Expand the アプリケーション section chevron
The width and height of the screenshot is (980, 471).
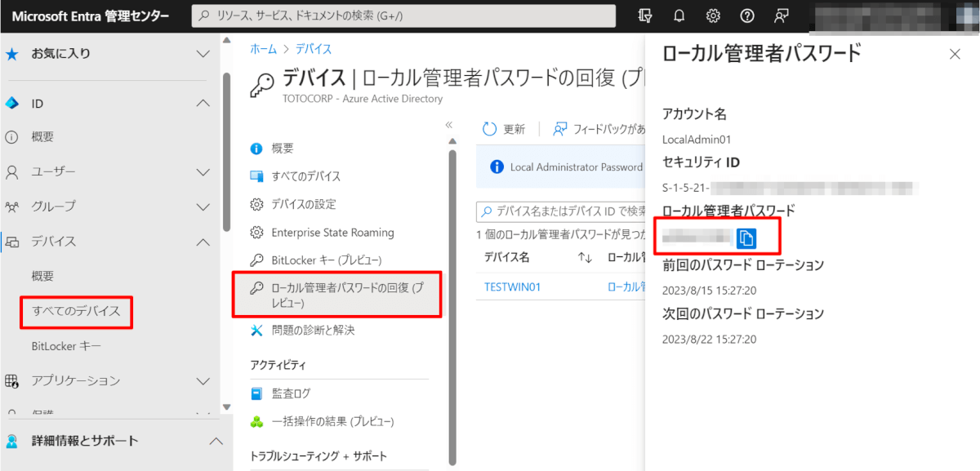coord(203,381)
